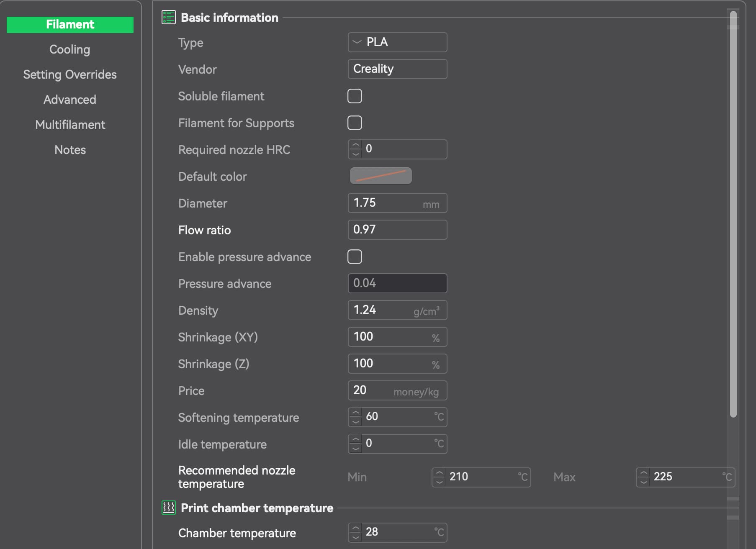Viewport: 756px width, 549px height.
Task: Decrease Min nozzle temperature with down arrow
Action: tap(439, 482)
